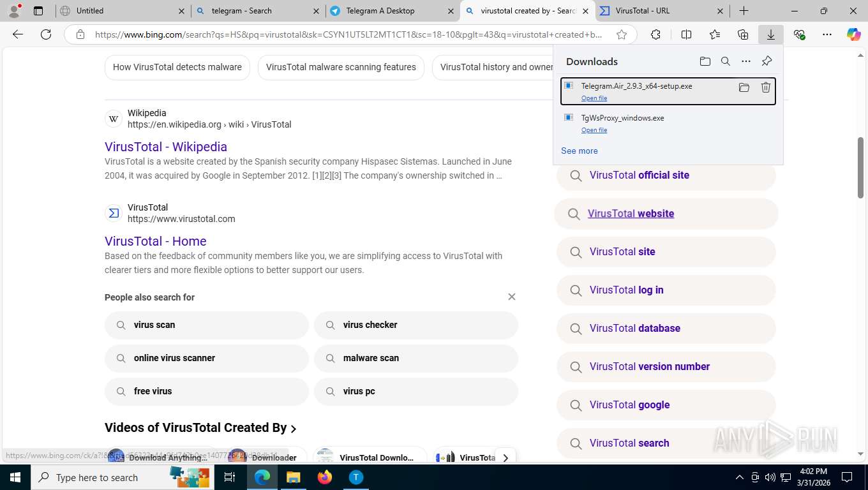Toggle split screen view
The image size is (868, 490).
pyautogui.click(x=686, y=34)
